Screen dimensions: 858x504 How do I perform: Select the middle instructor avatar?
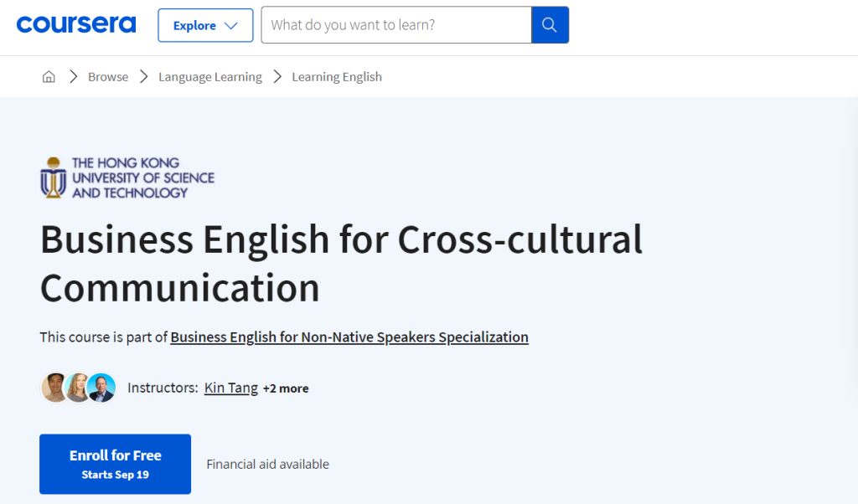(x=78, y=388)
